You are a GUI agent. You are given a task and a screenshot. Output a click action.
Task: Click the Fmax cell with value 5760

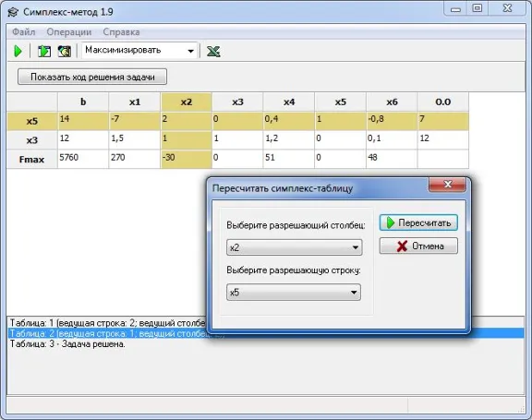pyautogui.click(x=83, y=159)
